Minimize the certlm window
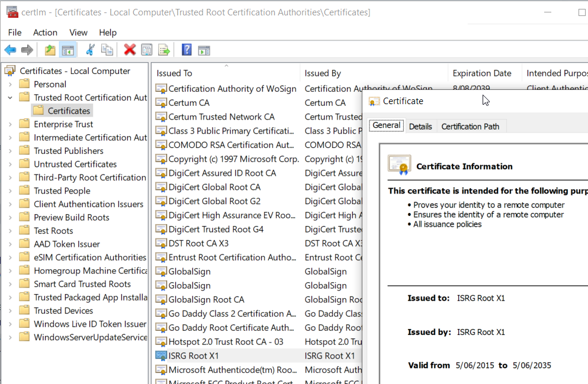 click(x=548, y=12)
